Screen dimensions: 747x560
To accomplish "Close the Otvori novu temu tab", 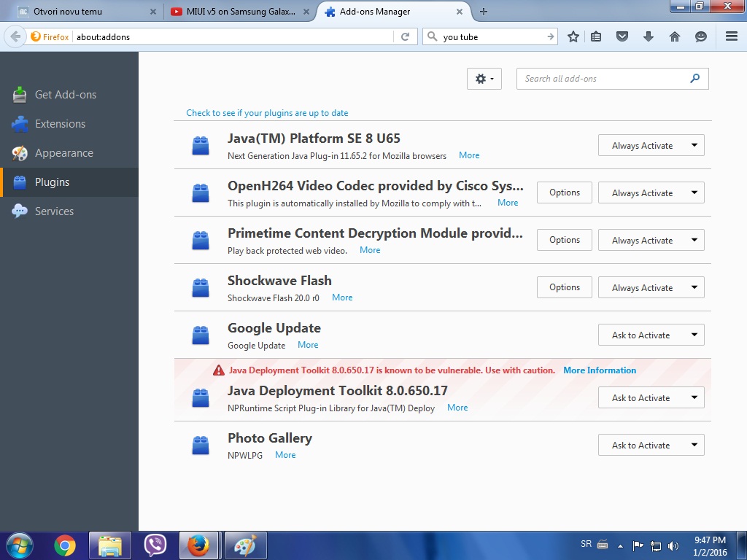I will (x=153, y=12).
